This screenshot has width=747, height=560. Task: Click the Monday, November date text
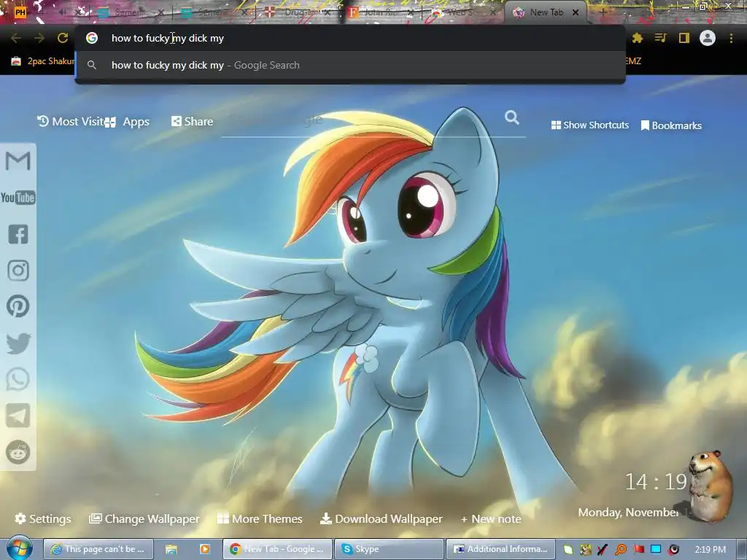tap(628, 513)
